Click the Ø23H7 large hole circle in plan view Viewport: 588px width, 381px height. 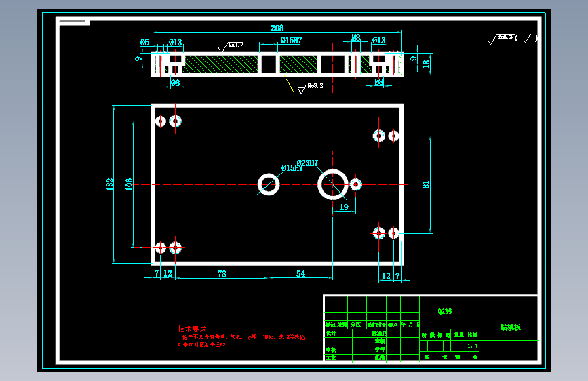[332, 184]
